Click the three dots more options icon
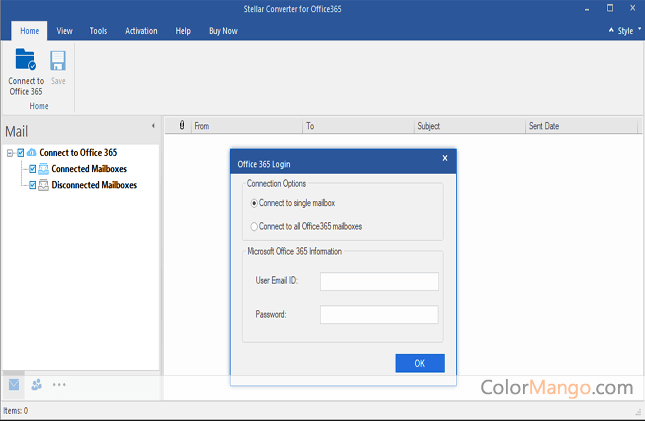 [x=59, y=385]
